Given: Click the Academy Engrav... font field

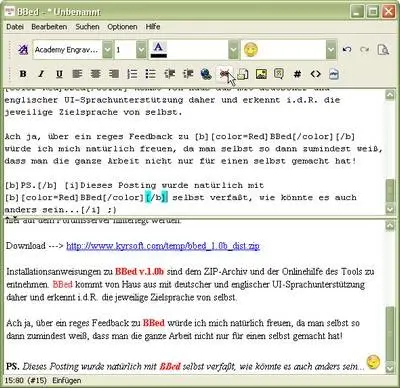Looking at the screenshot, I should pos(68,50).
